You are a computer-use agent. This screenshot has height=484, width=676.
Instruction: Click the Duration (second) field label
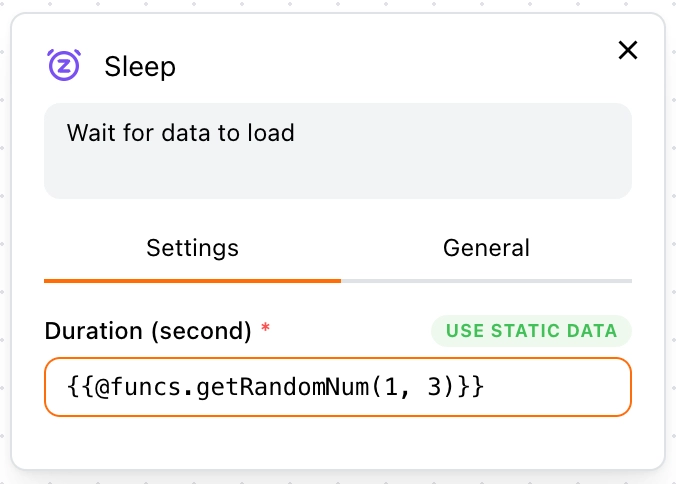(x=148, y=331)
